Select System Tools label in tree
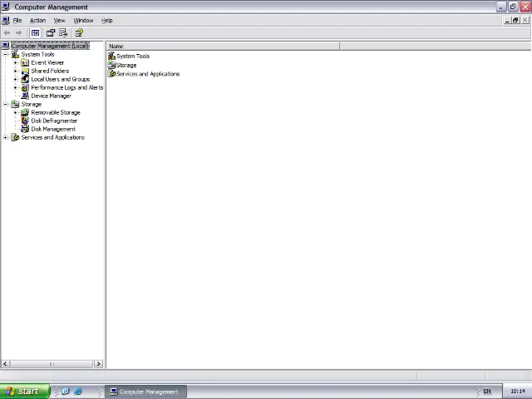This screenshot has height=399, width=532. (37, 54)
